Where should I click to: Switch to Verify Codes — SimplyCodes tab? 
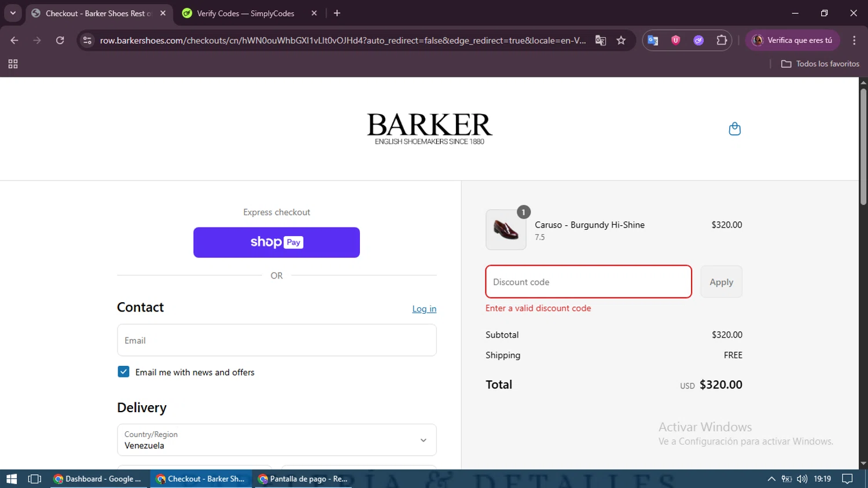(245, 13)
